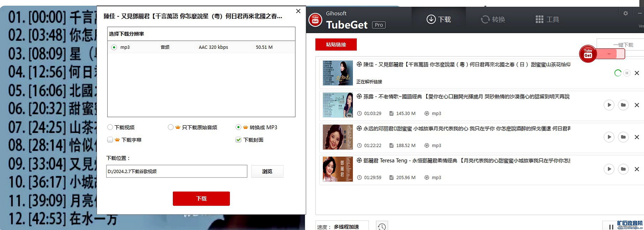
Task: Switch to the 转换 tab
Action: click(493, 19)
